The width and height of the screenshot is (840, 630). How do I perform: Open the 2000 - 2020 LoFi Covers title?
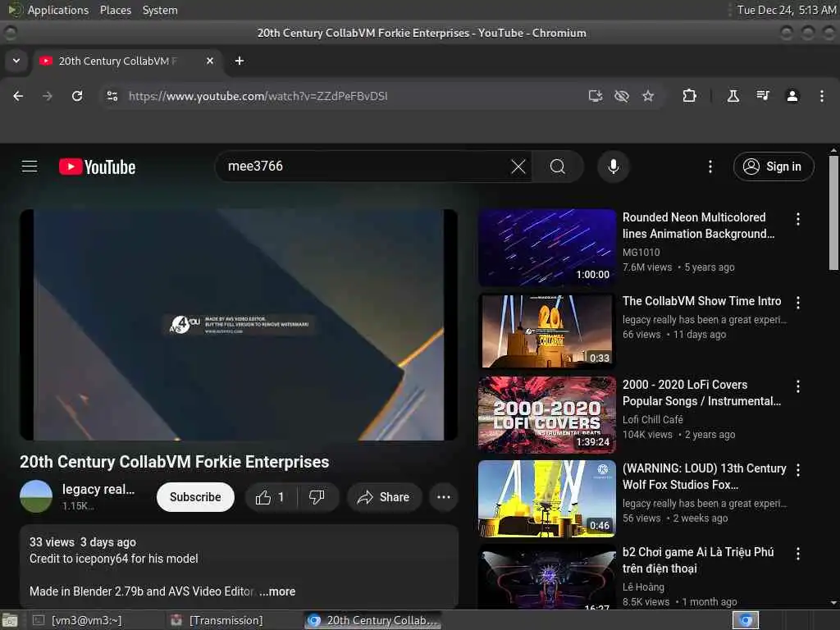click(701, 393)
